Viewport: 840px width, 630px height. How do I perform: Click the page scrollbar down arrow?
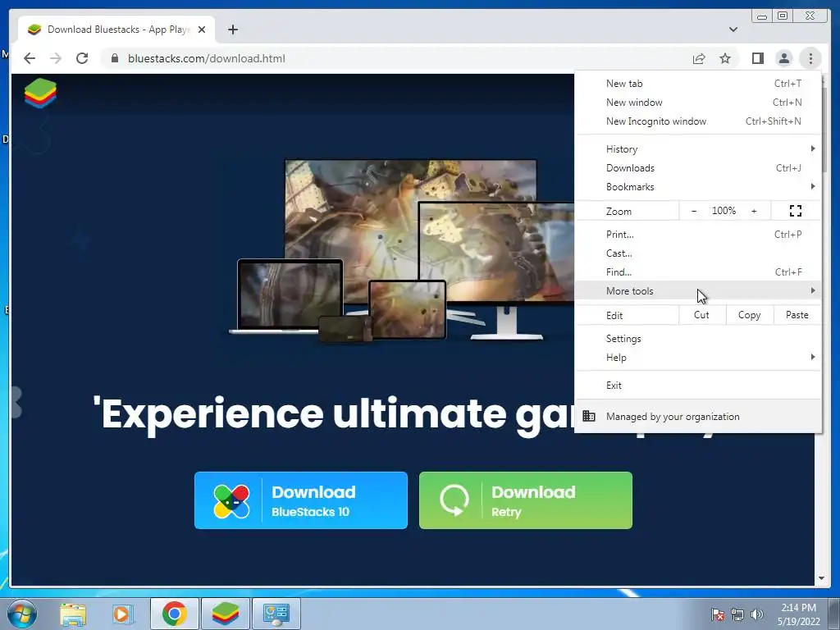coord(821,578)
